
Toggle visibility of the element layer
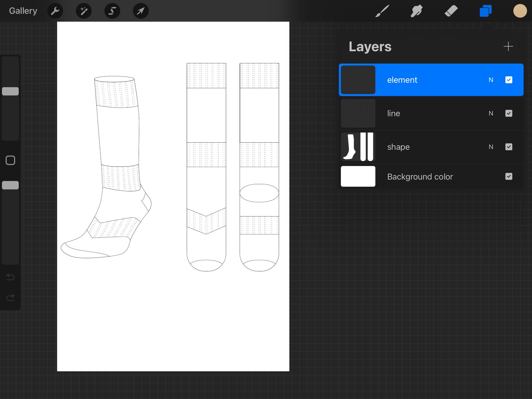point(509,80)
